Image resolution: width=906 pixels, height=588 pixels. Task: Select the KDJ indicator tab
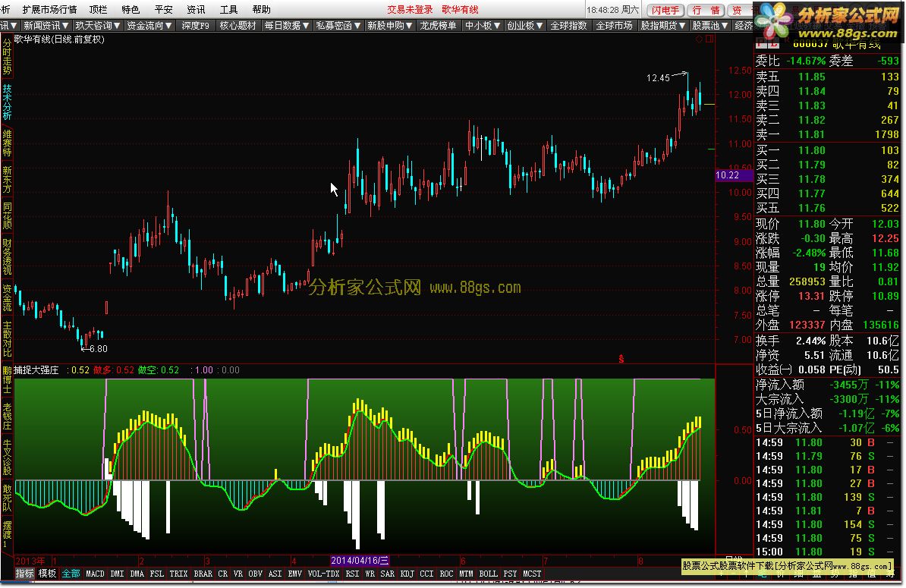pos(407,574)
